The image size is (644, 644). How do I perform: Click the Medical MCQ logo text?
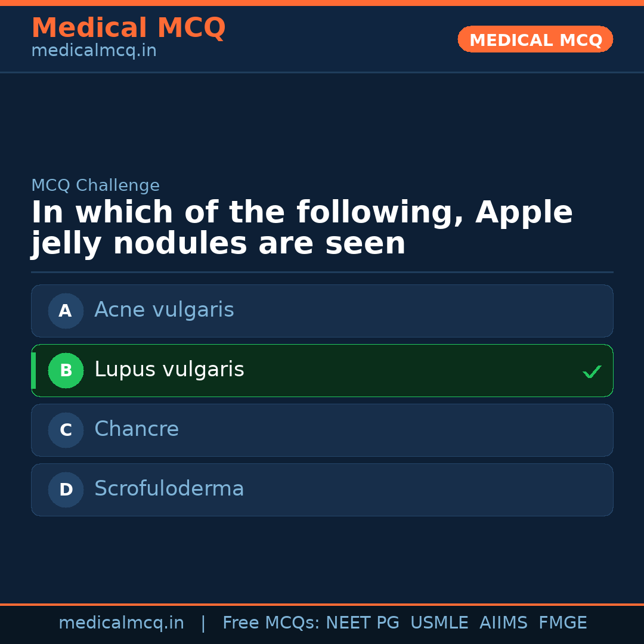tap(128, 28)
